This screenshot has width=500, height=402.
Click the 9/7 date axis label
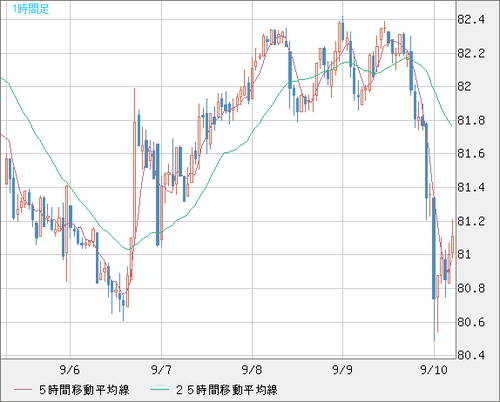(x=161, y=369)
